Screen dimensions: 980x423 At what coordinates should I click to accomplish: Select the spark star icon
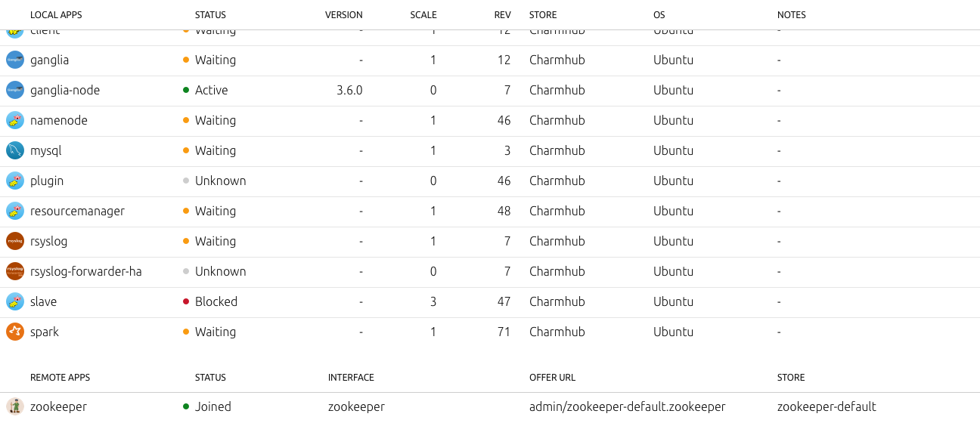click(15, 332)
